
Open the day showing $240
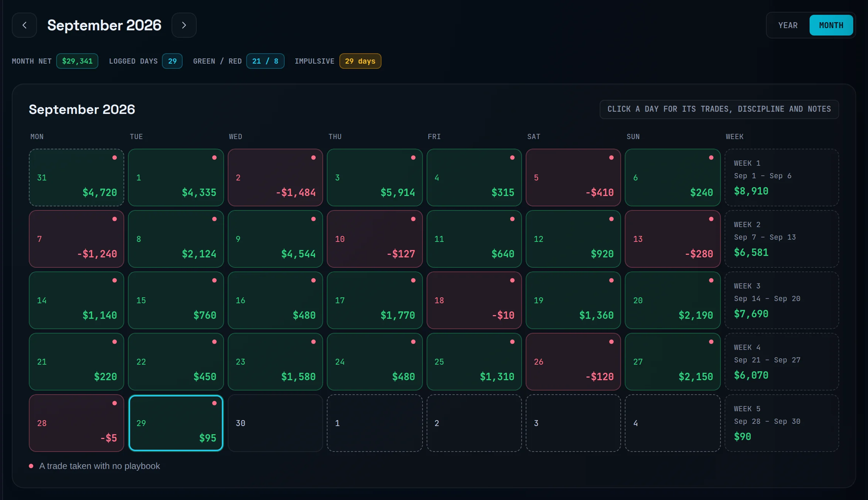673,178
